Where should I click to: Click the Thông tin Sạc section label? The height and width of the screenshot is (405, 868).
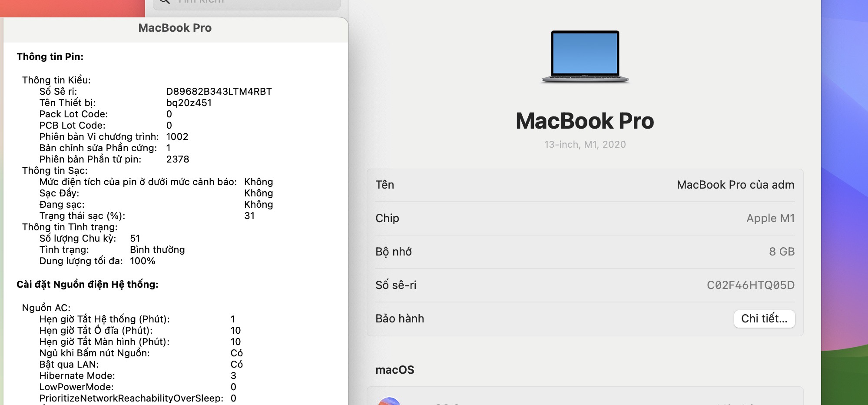[55, 170]
